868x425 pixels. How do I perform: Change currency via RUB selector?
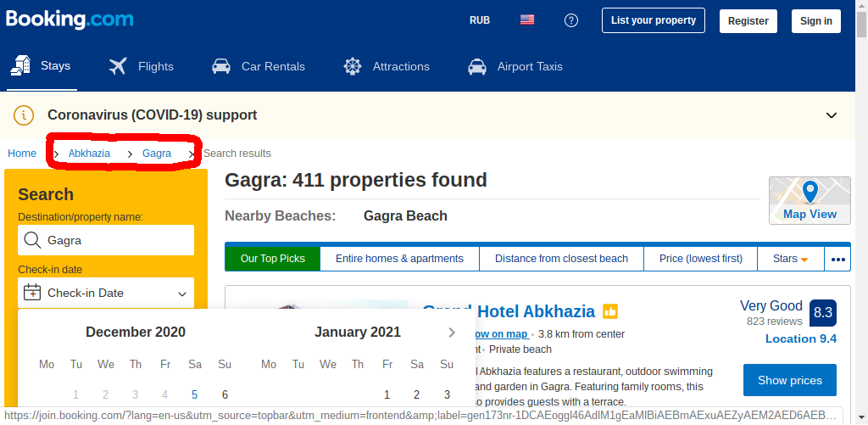point(480,20)
